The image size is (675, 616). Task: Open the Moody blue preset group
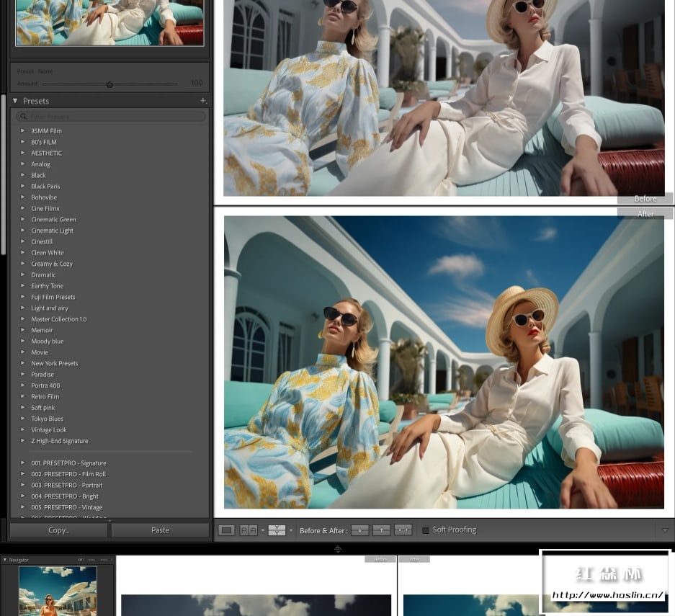(x=48, y=342)
